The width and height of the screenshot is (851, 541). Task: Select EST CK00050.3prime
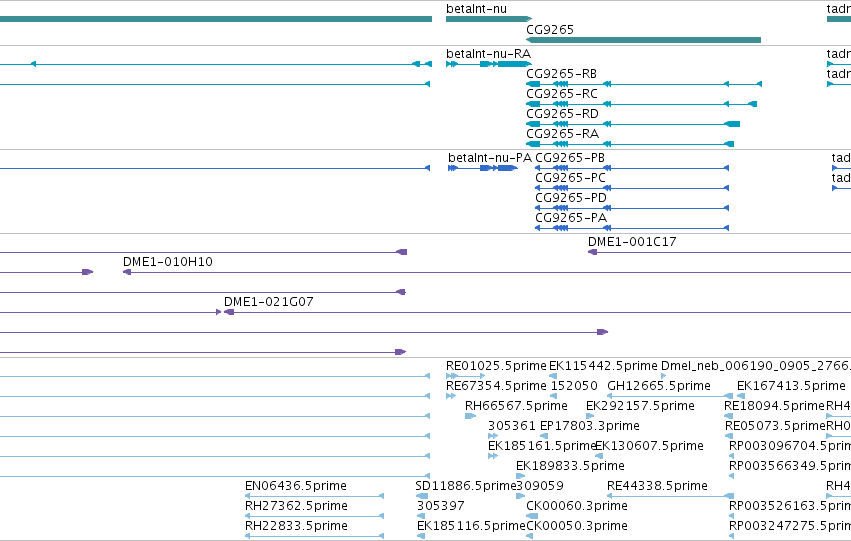click(x=576, y=527)
